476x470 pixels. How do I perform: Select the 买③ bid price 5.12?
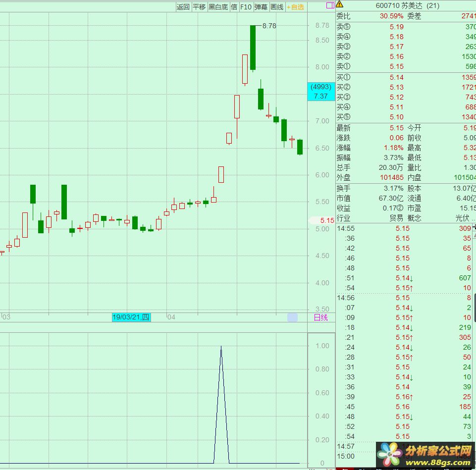point(396,97)
